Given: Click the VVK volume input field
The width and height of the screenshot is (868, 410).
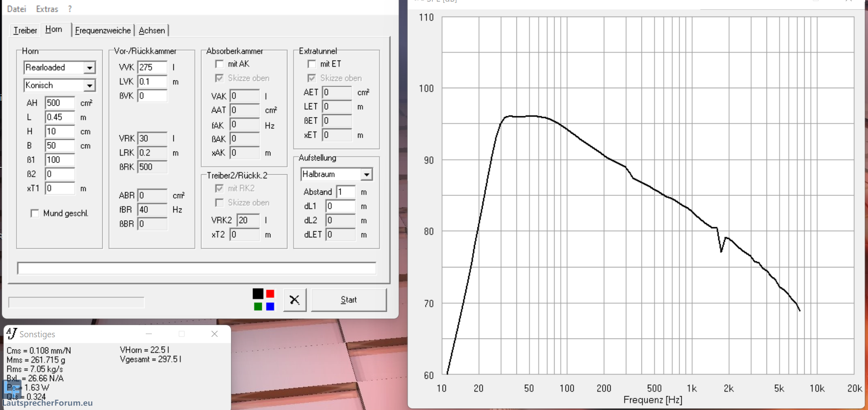Looking at the screenshot, I should click(x=152, y=67).
